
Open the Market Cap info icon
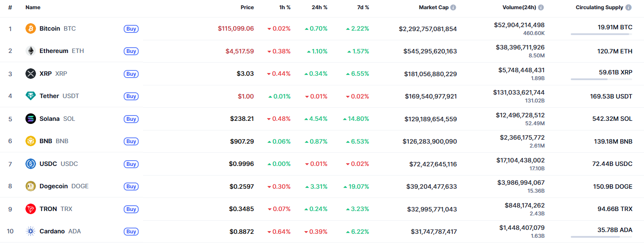453,7
